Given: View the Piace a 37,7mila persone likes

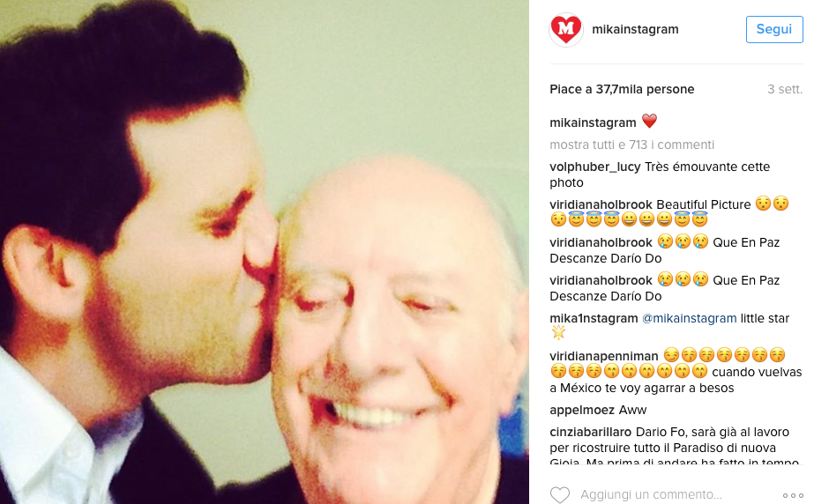Looking at the screenshot, I should [x=622, y=89].
